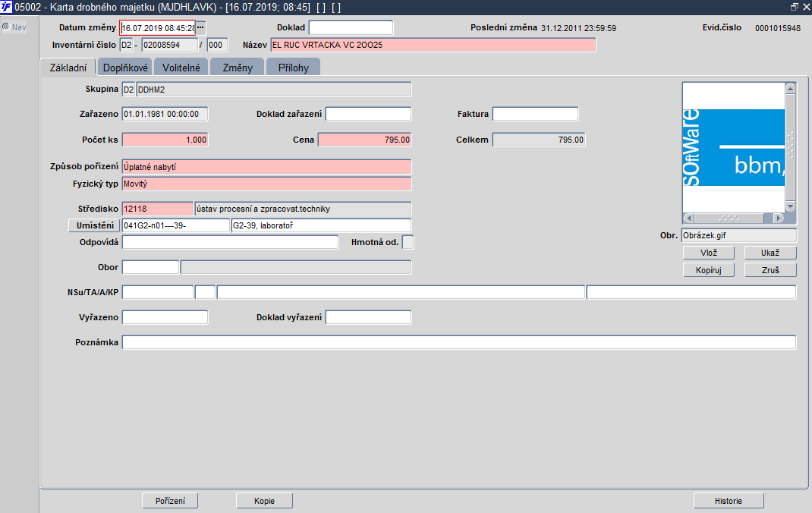This screenshot has width=812, height=513.
Task: Click the Zařazeno date field
Action: point(165,114)
